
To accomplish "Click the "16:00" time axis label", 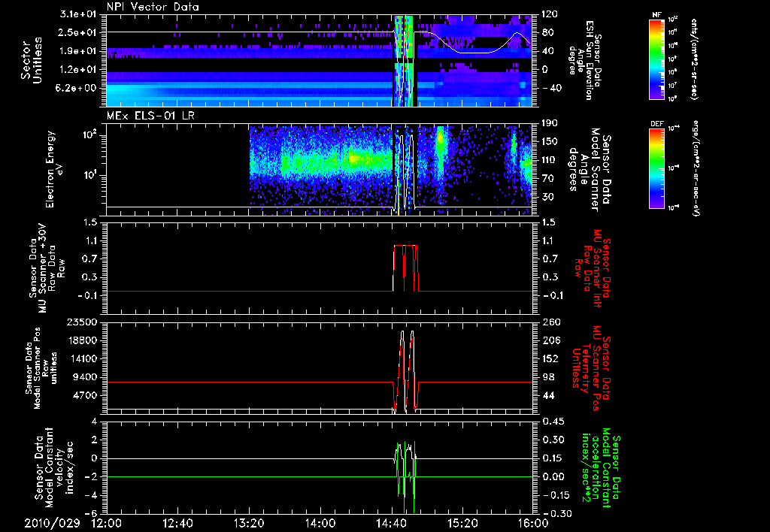I will [533, 523].
